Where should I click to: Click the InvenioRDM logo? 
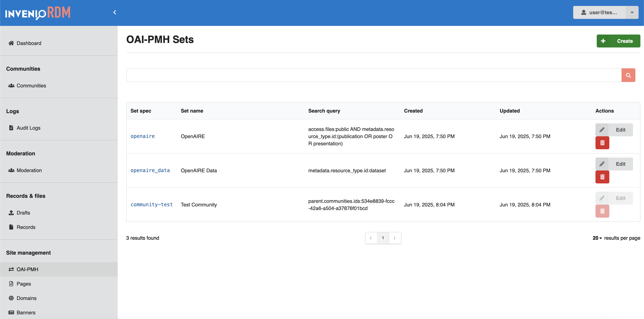tap(38, 13)
